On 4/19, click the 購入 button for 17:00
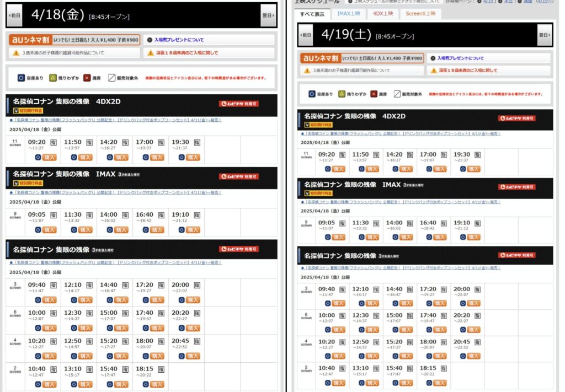 (440, 169)
